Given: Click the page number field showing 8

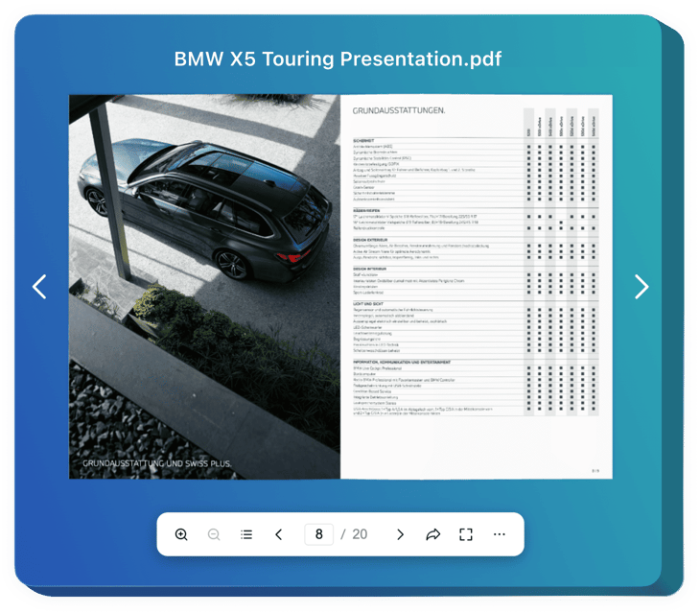Looking at the screenshot, I should pos(318,534).
